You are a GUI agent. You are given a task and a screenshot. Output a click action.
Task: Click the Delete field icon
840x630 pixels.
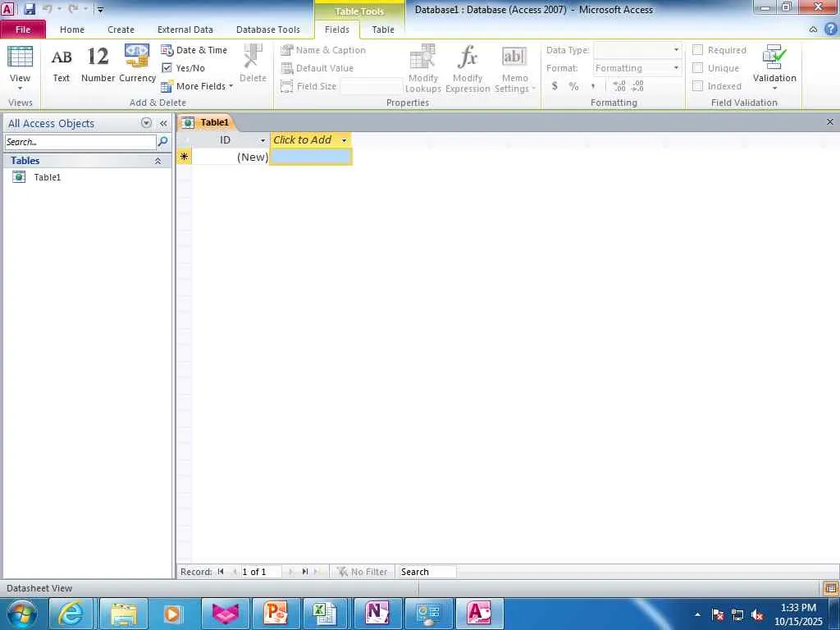253,56
